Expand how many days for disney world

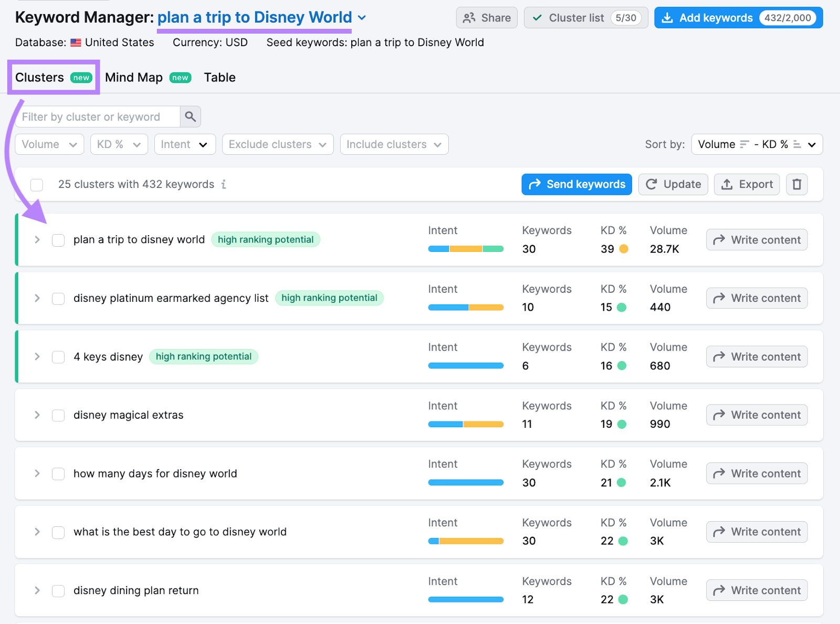tap(37, 473)
